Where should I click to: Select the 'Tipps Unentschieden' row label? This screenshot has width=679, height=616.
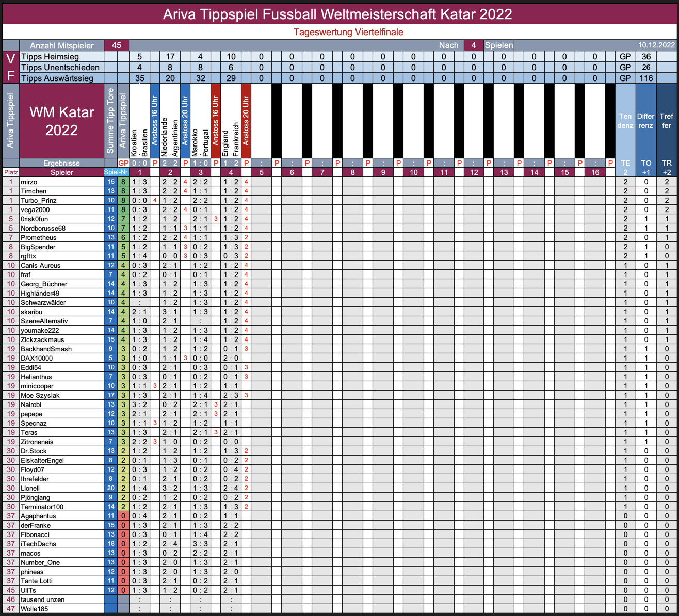click(61, 68)
